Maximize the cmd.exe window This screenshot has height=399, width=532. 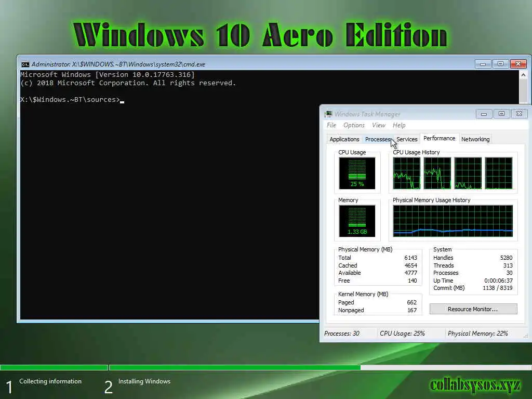click(x=500, y=64)
